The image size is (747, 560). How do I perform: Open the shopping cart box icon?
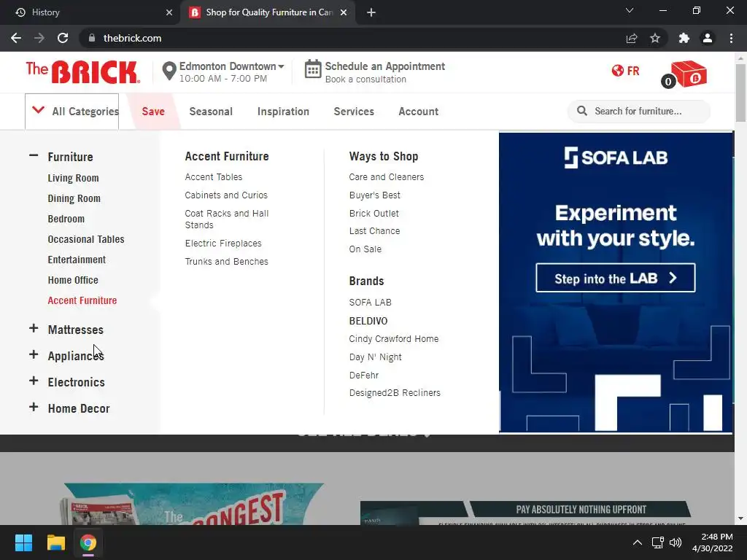(x=688, y=74)
